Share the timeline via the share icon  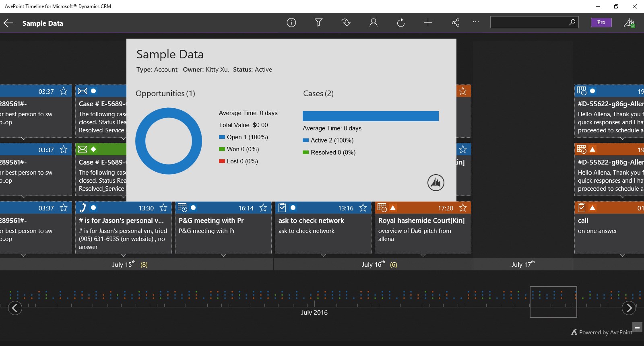point(456,23)
